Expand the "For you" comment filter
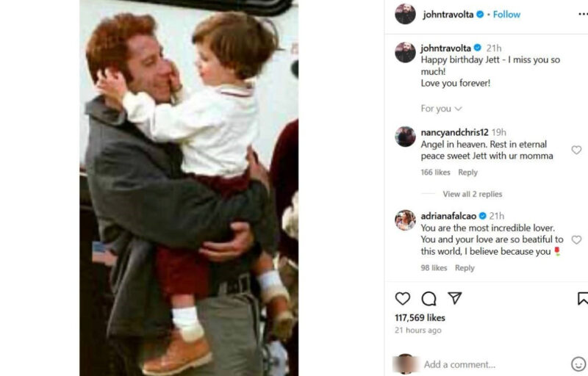 pyautogui.click(x=441, y=109)
